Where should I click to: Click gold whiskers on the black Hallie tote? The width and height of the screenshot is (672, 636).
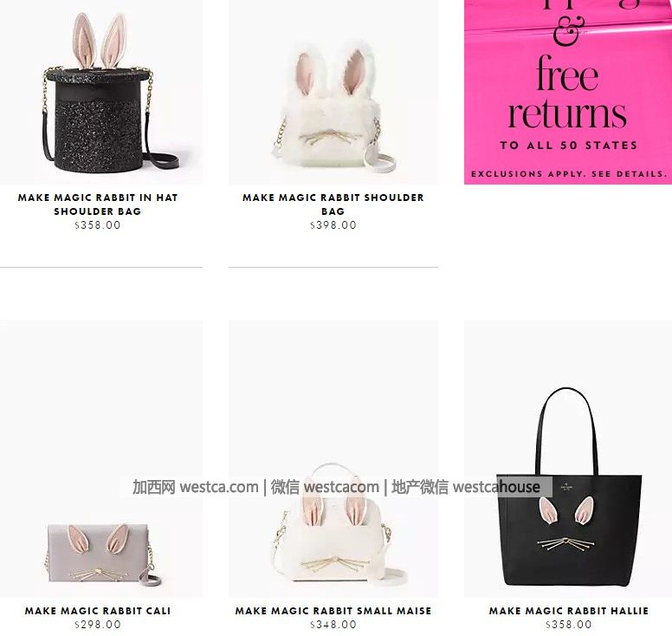click(565, 544)
